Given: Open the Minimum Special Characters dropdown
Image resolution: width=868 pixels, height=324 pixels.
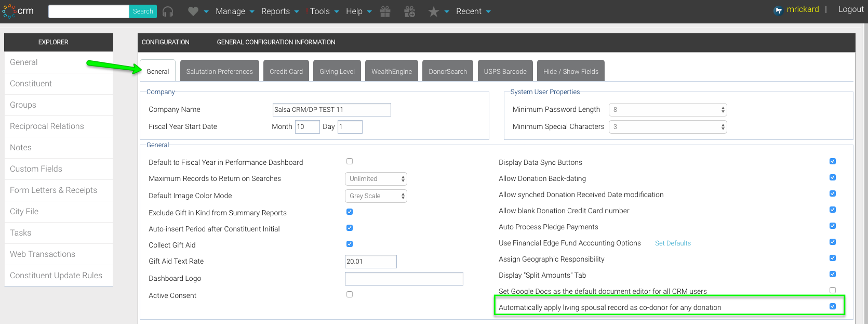Looking at the screenshot, I should (667, 127).
